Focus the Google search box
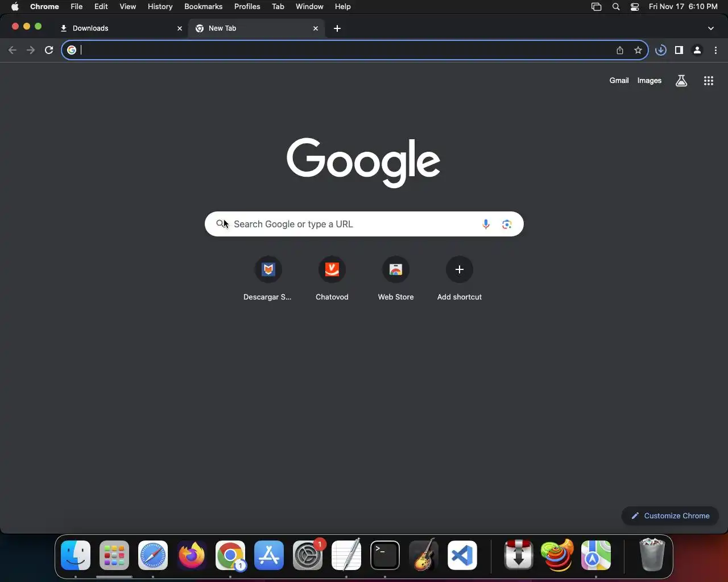This screenshot has width=728, height=582. point(364,224)
